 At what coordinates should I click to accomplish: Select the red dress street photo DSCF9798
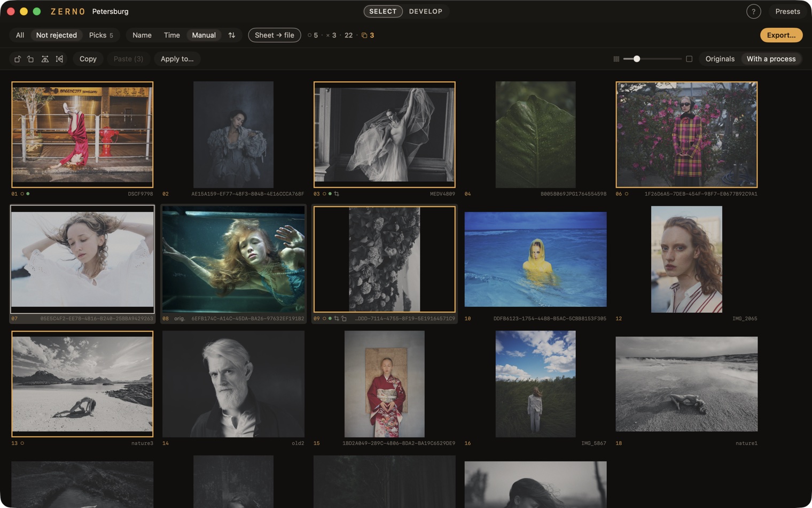[x=82, y=135]
